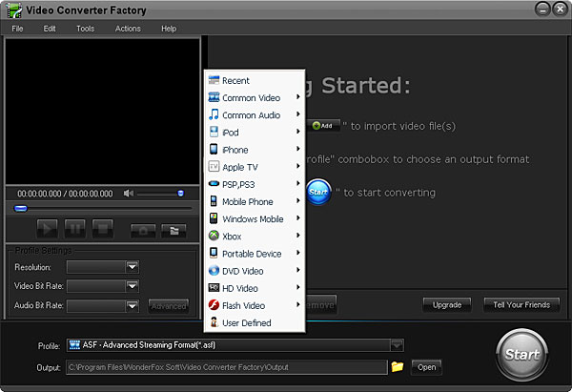
Task: Click the ASF Advanced Streaming Format profile field
Action: point(235,345)
